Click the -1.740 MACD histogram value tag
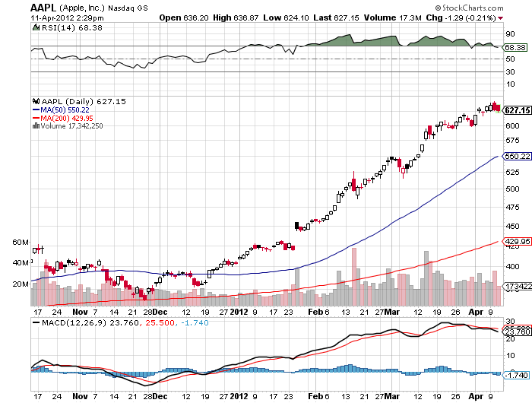This screenshot has height=403, width=532. [x=516, y=375]
